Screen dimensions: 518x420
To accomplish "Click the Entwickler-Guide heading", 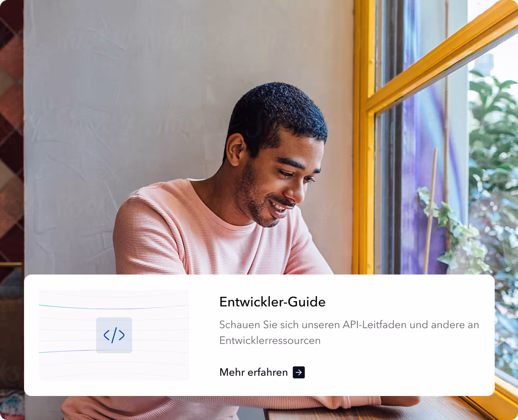I will (x=272, y=302).
